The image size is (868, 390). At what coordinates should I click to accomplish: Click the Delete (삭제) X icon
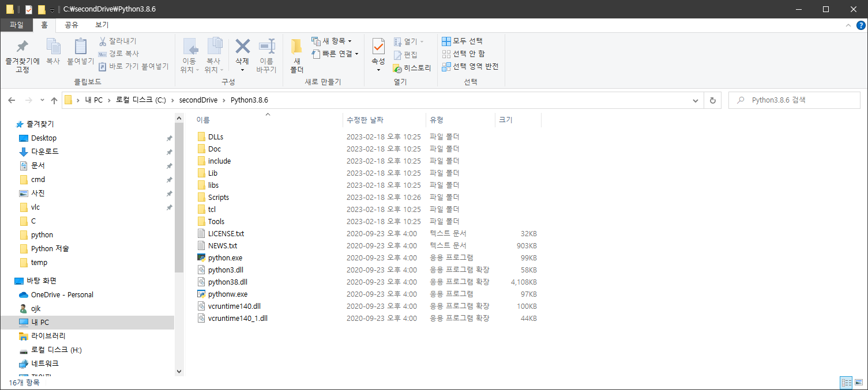tap(242, 46)
